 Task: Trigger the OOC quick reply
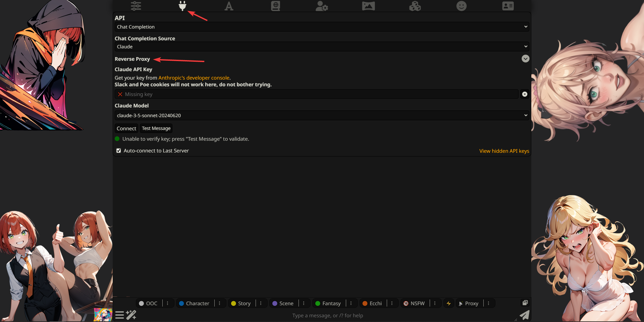coord(148,303)
